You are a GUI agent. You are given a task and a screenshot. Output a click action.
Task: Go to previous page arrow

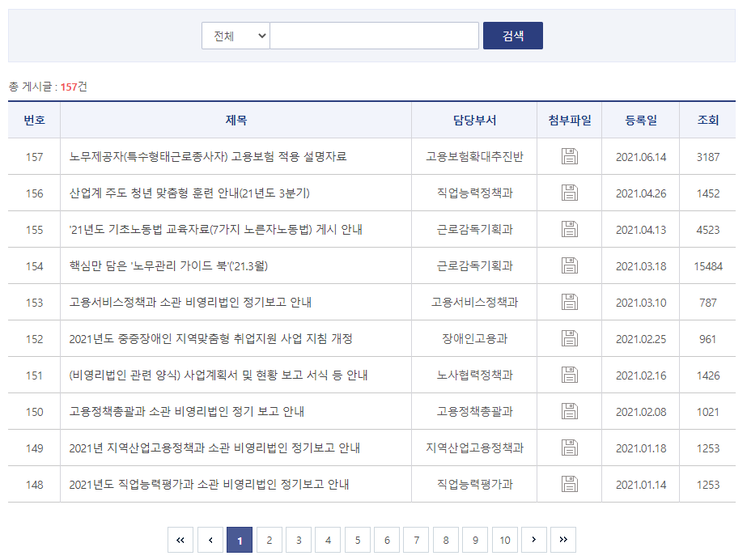(210, 540)
